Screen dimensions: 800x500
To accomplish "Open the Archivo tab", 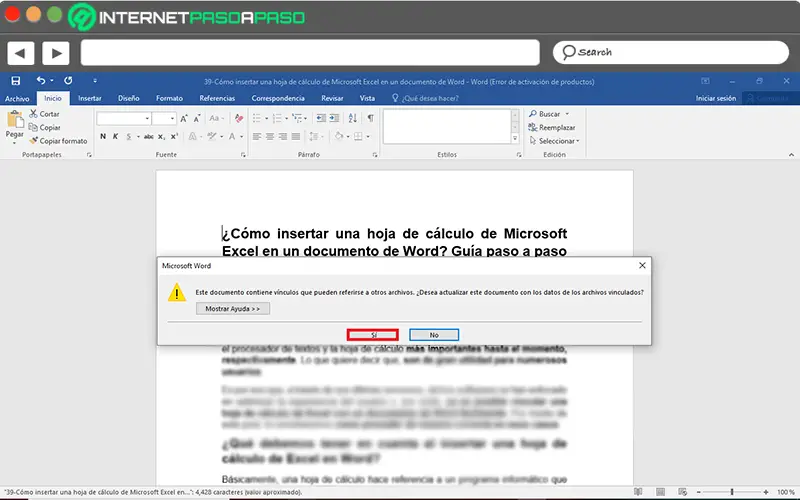I will 17,98.
